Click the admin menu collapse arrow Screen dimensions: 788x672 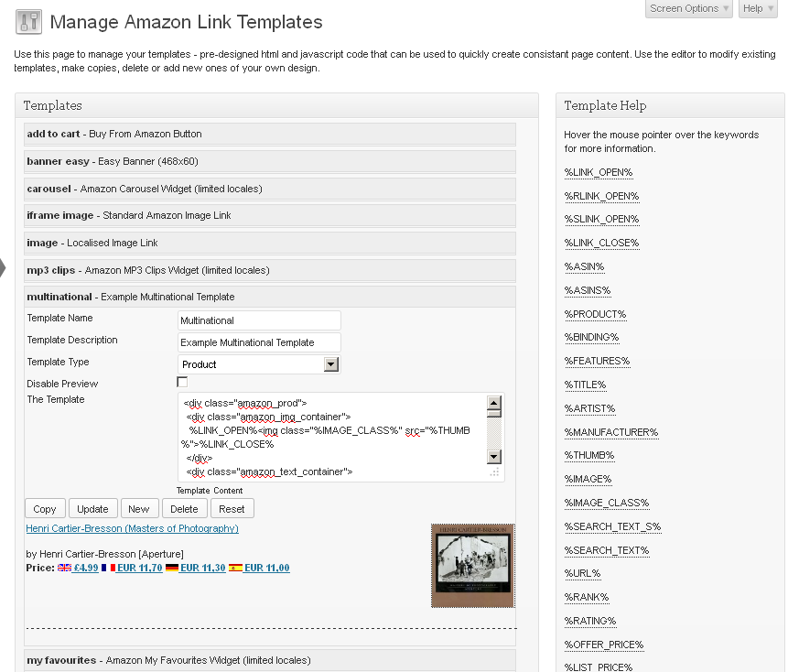pyautogui.click(x=3, y=267)
